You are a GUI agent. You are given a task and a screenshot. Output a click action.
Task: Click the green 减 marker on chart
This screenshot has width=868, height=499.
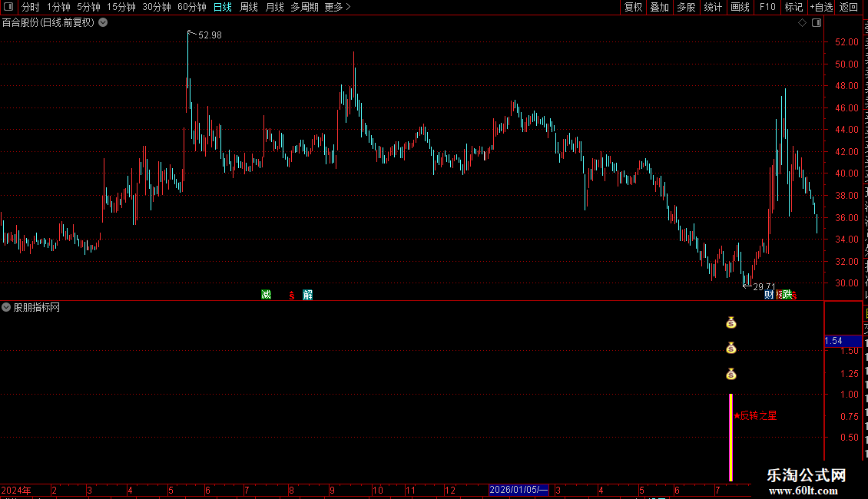(267, 295)
